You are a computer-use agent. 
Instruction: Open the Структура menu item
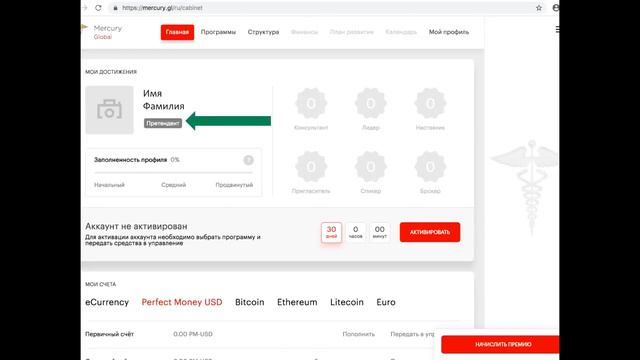tap(263, 32)
